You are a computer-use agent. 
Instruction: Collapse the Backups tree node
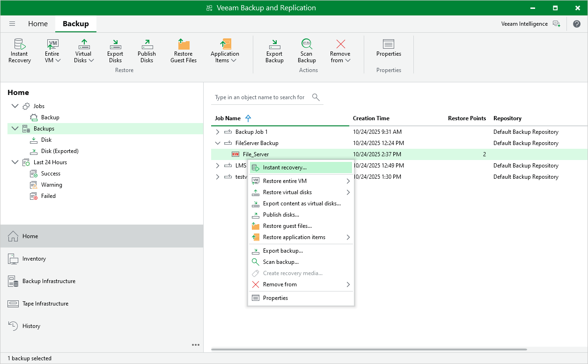[x=15, y=129]
